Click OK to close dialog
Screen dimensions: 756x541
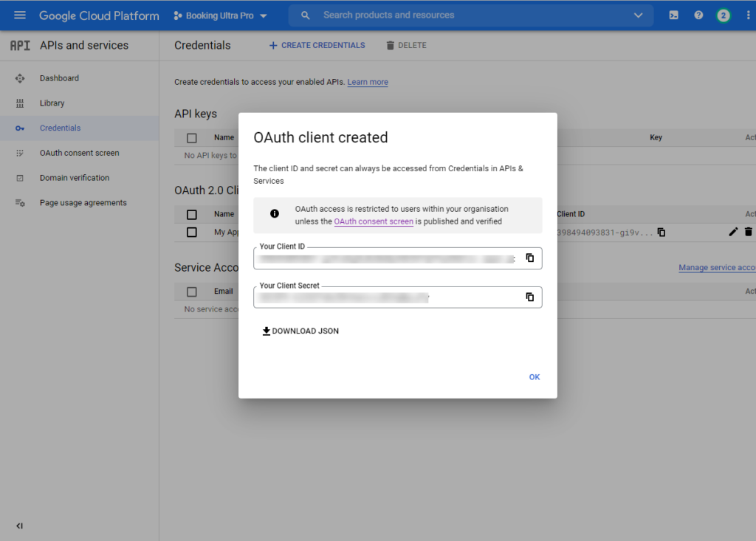point(535,377)
